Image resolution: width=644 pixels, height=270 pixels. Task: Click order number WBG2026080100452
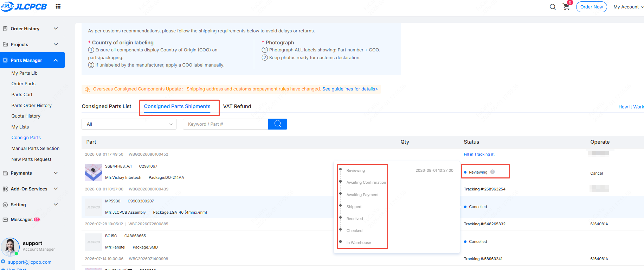point(148,154)
